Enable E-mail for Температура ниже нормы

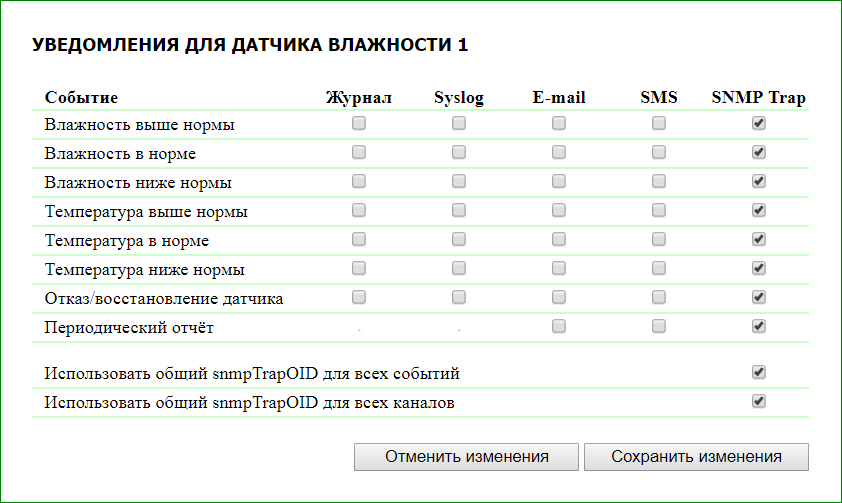(559, 268)
